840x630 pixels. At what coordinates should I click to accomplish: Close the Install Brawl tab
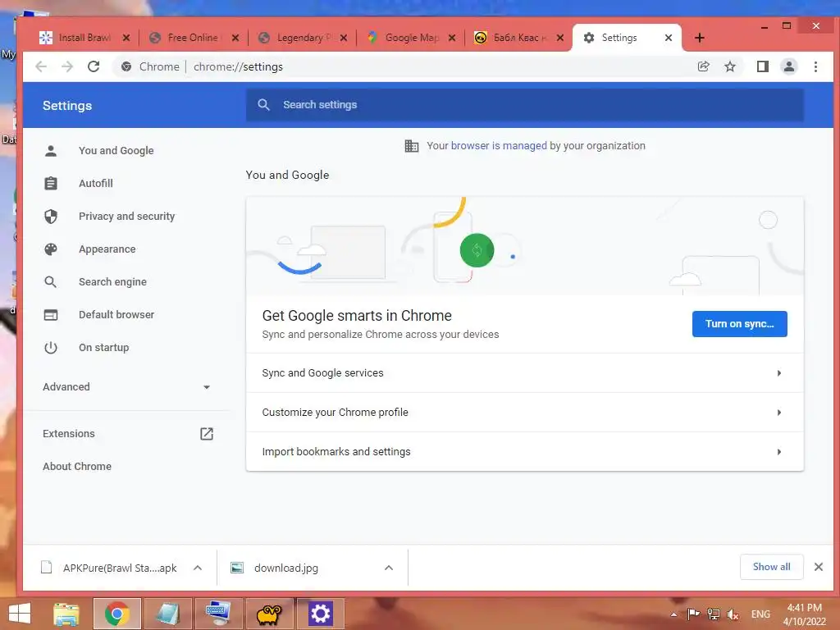click(126, 38)
